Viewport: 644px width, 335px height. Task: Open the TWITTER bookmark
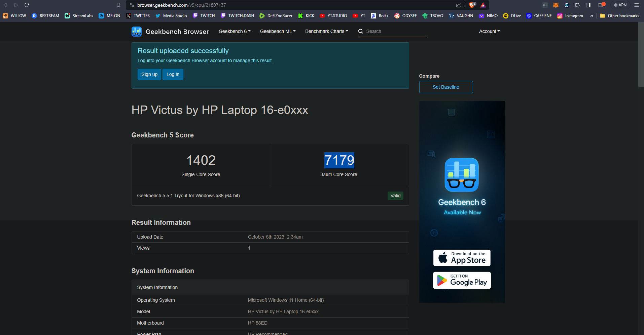coord(138,16)
